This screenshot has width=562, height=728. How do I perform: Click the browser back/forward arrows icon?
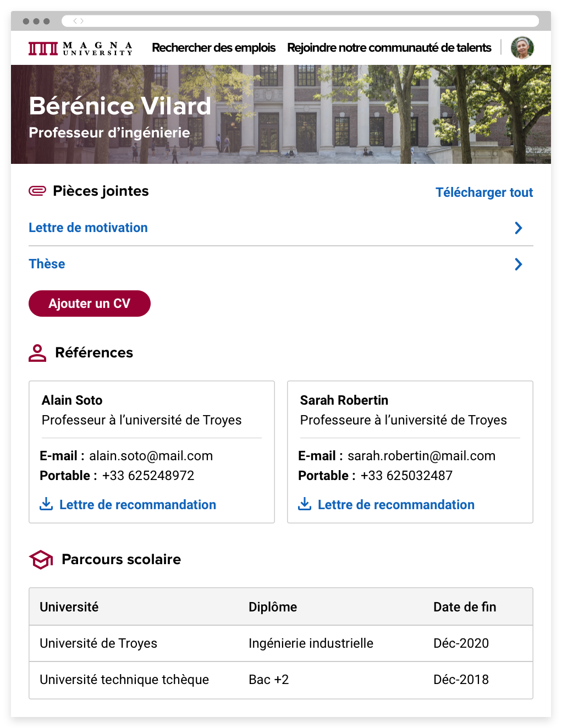point(78,21)
